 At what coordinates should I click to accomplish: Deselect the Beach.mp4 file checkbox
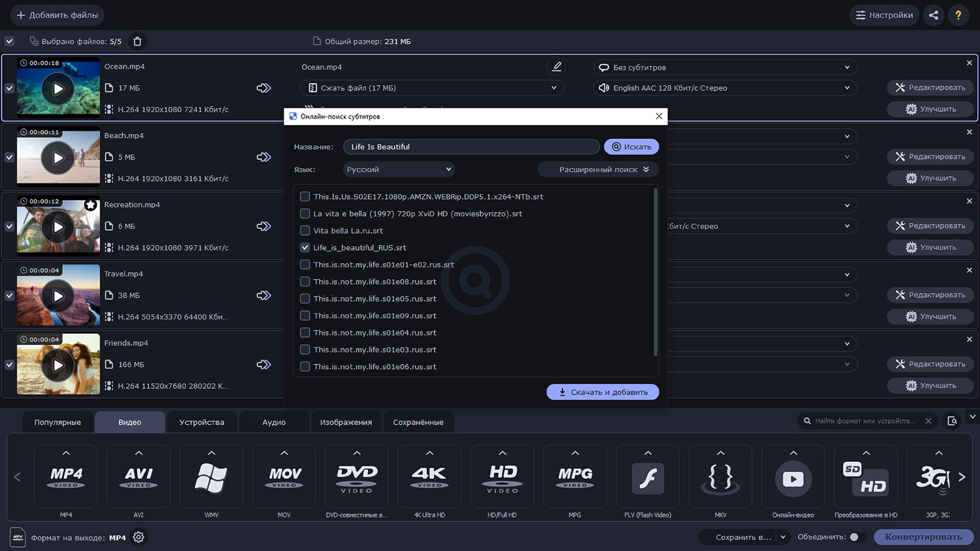9,157
